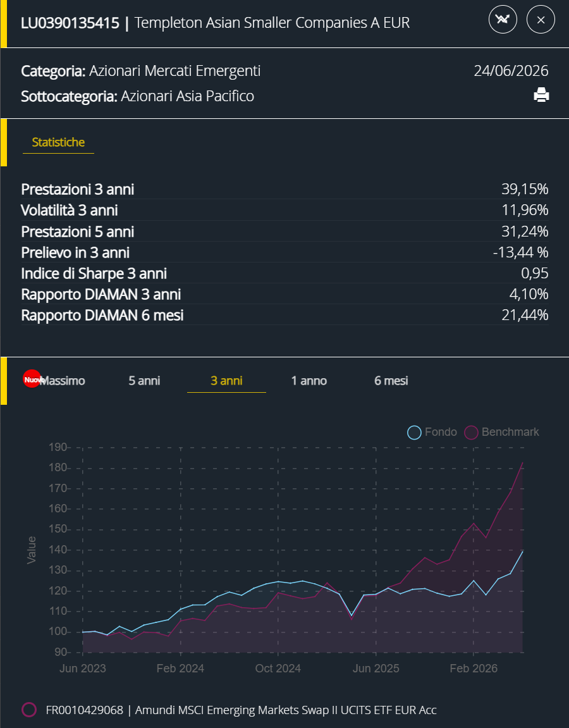
Task: Click the chart comparison icon in header
Action: click(x=503, y=20)
